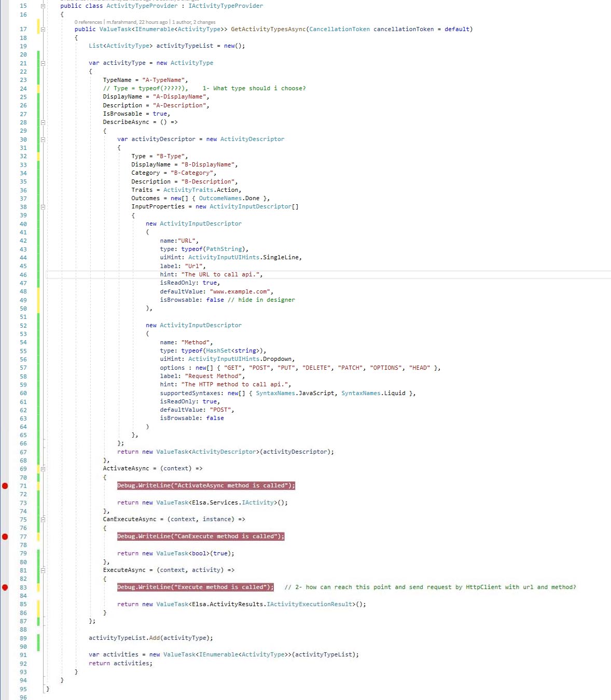The width and height of the screenshot is (611, 700).
Task: Remove the red breakpoint on line 71
Action: click(x=5, y=485)
